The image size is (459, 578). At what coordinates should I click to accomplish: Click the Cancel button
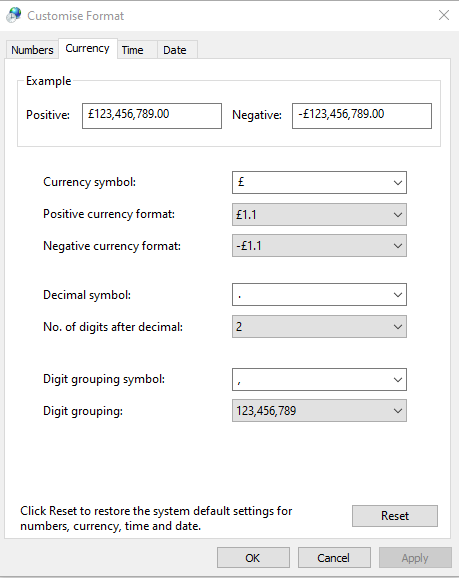coord(334,558)
